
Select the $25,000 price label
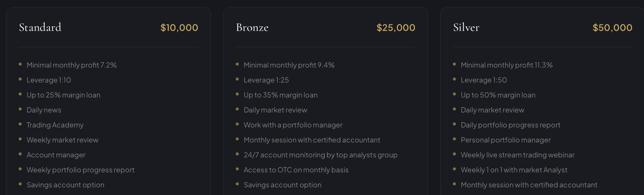pyautogui.click(x=396, y=28)
